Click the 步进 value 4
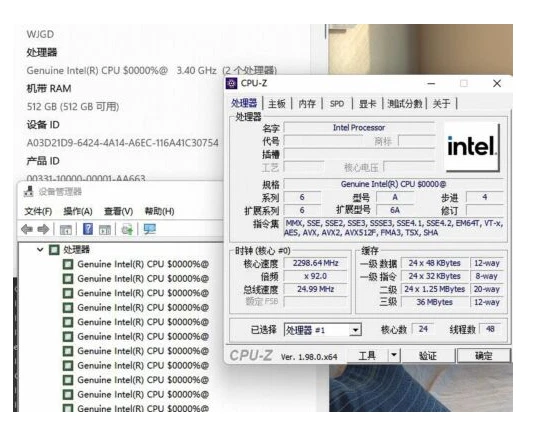The width and height of the screenshot is (540, 443). pos(485,197)
